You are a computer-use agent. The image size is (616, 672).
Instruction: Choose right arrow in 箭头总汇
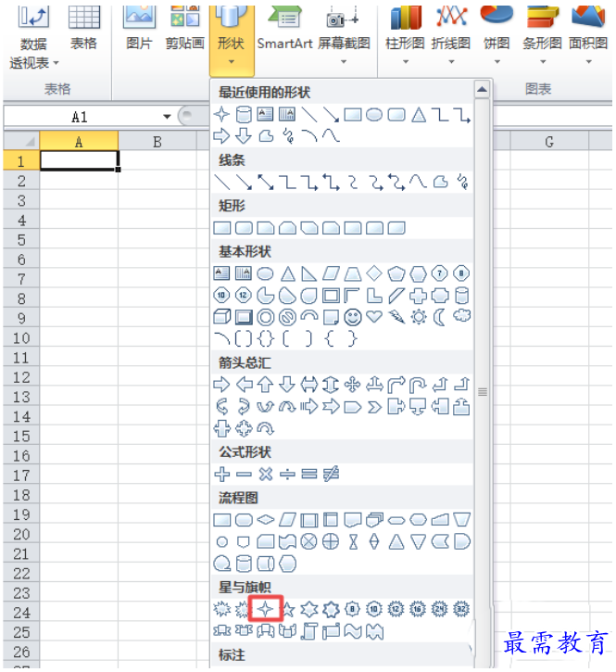221,384
